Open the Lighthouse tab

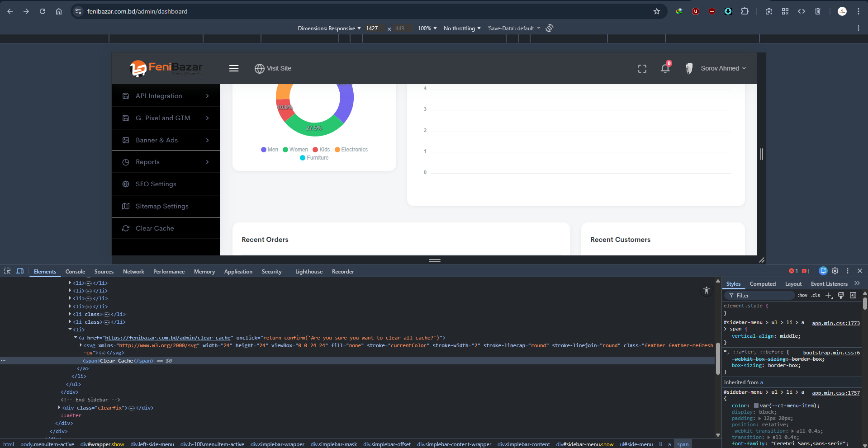309,272
